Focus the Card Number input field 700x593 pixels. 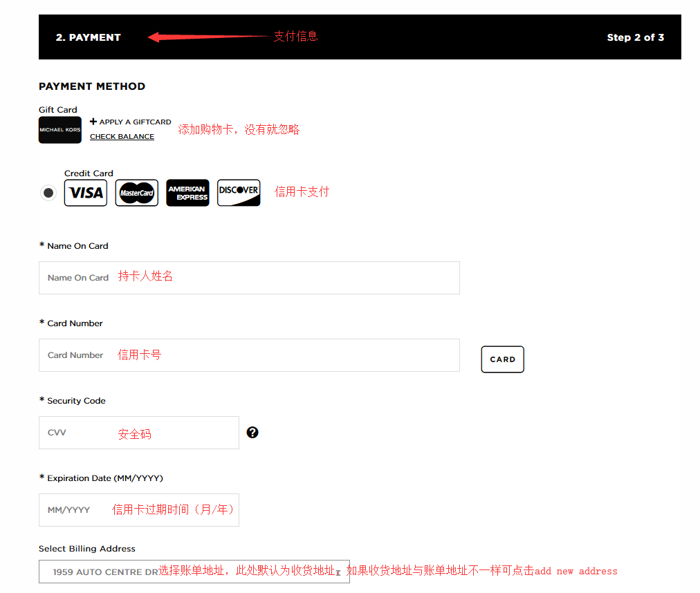(249, 355)
